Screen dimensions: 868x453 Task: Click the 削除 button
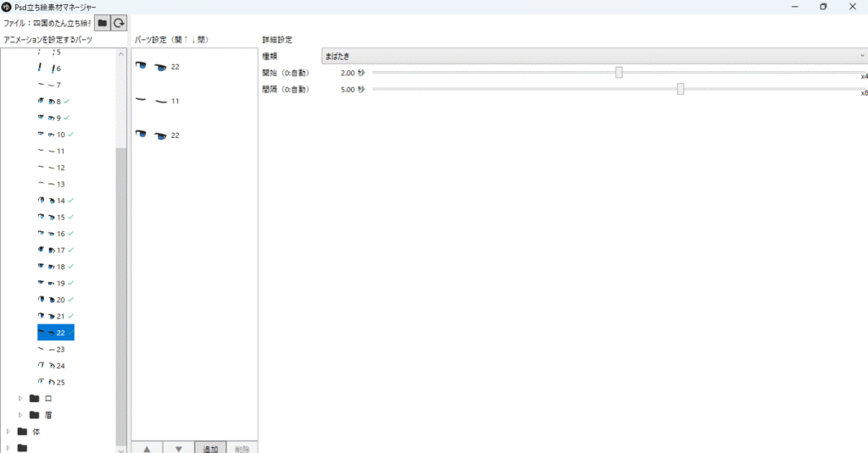[242, 448]
